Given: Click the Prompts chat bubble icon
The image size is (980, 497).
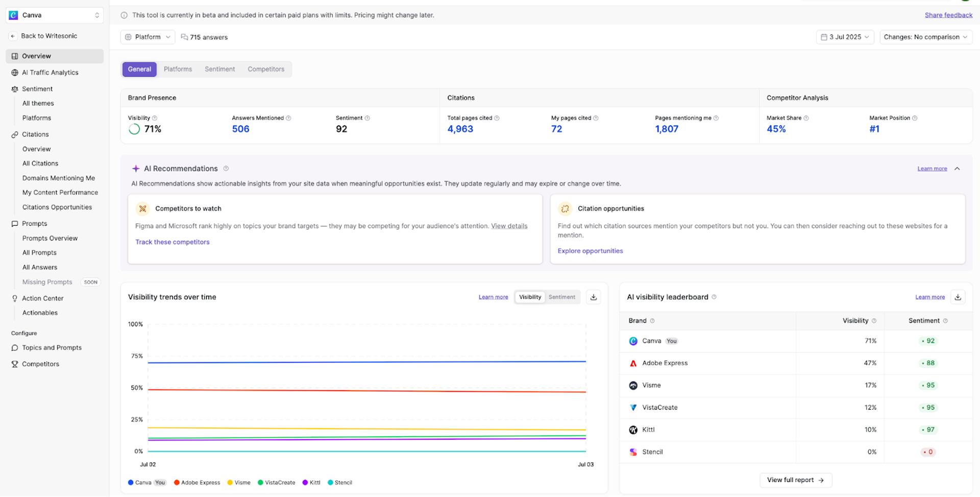Looking at the screenshot, I should click(15, 224).
